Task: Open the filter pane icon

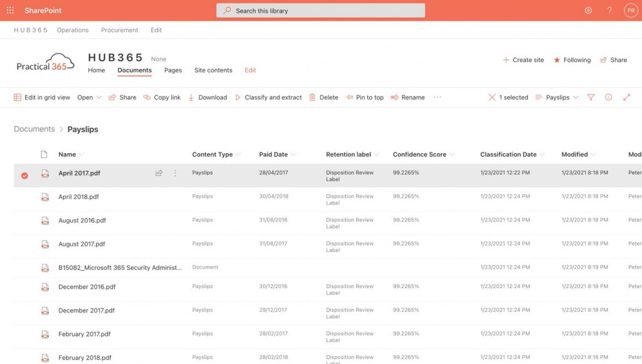Action: tap(591, 97)
